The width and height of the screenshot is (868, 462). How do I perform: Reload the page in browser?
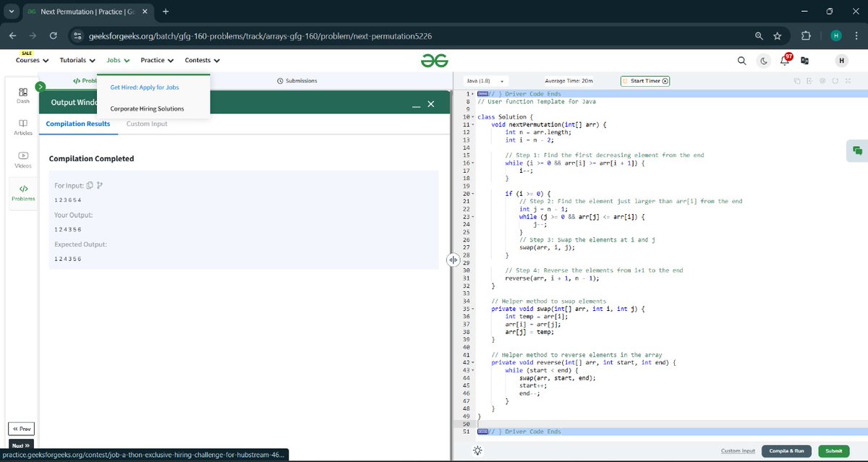[54, 35]
